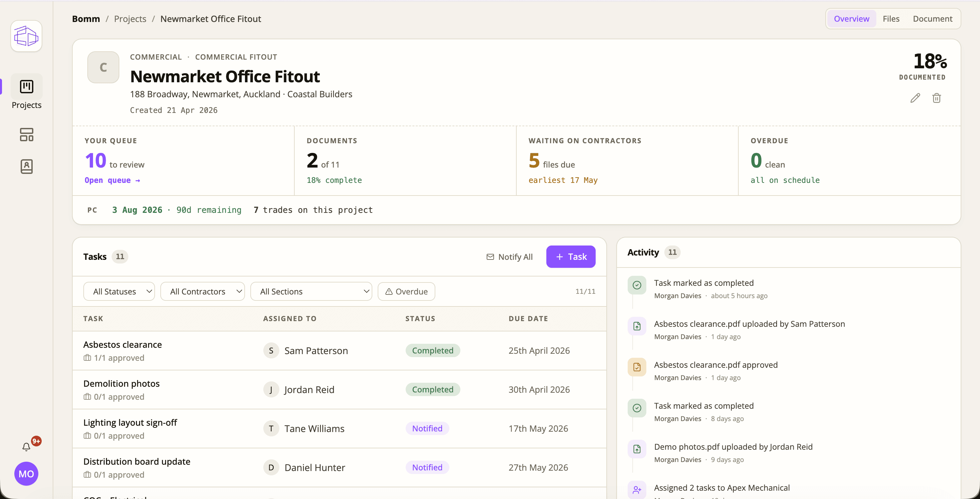Click the DUE DATE column header

pos(528,318)
